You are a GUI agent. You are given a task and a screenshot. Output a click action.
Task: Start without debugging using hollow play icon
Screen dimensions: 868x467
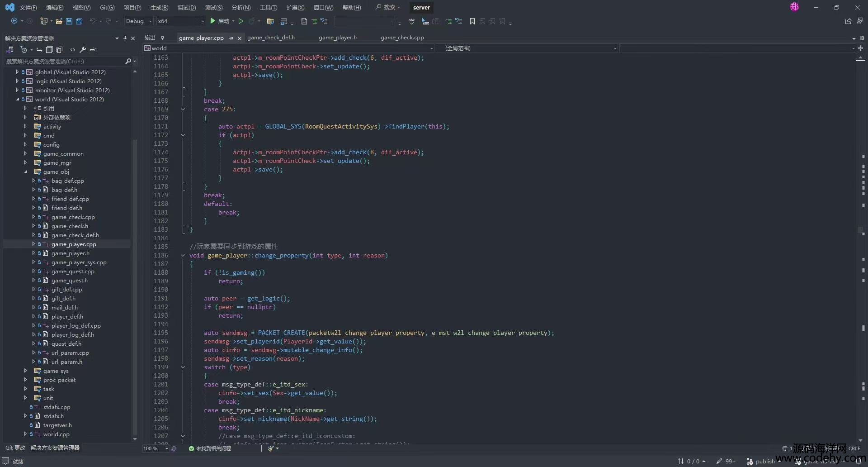pos(241,21)
